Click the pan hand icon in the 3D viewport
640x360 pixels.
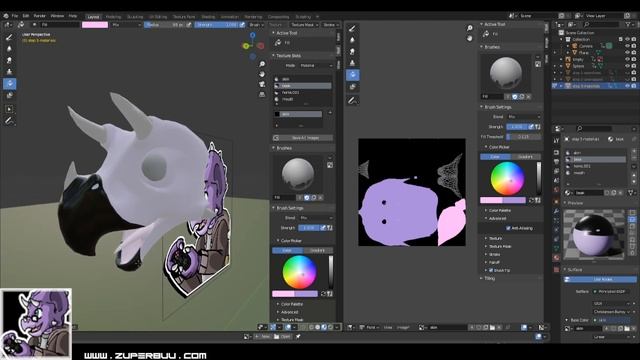(x=262, y=74)
